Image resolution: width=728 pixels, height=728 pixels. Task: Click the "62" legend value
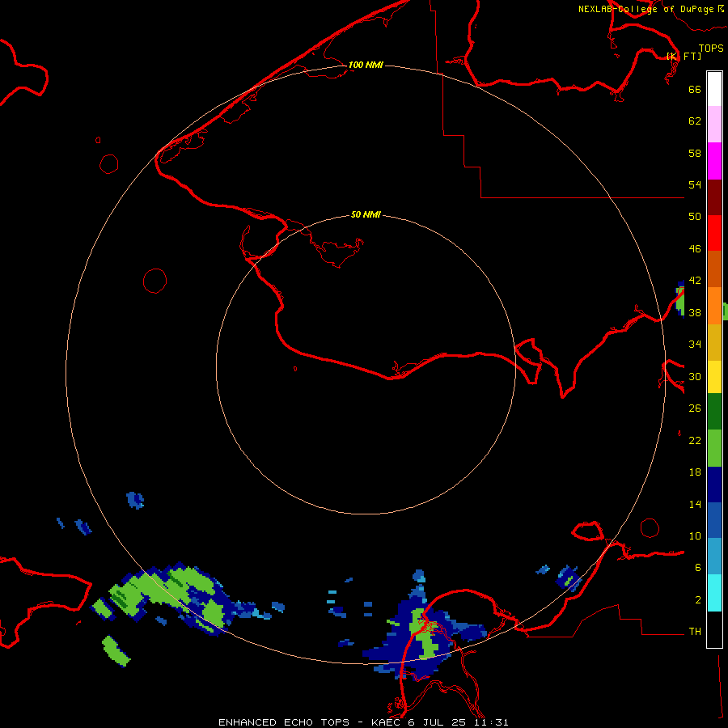(x=695, y=121)
